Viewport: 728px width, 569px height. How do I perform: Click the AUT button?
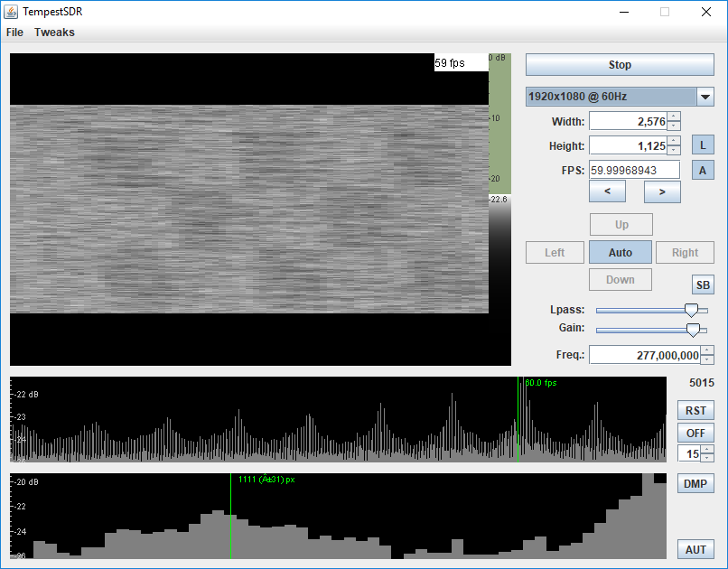(695, 549)
